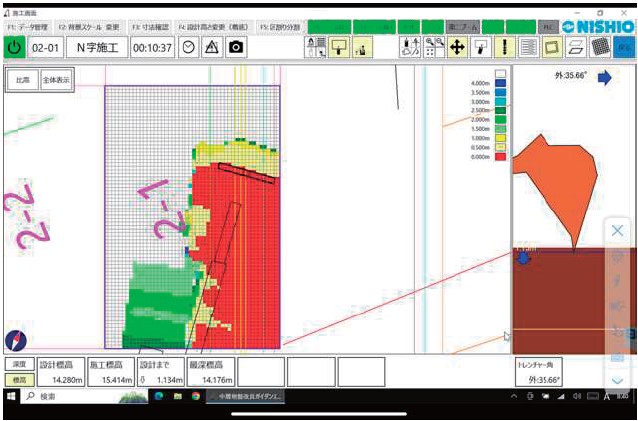Click the yellow rectangle frame icon
Viewport: 638px width, 421px height.
tap(552, 47)
